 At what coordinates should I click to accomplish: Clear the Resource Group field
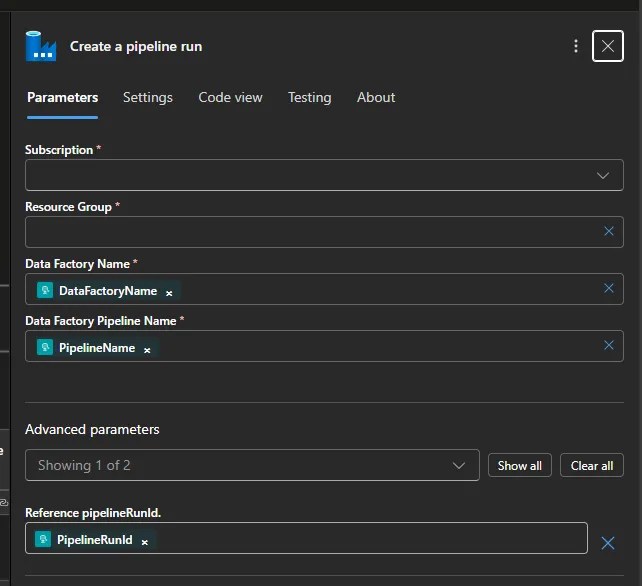point(608,232)
